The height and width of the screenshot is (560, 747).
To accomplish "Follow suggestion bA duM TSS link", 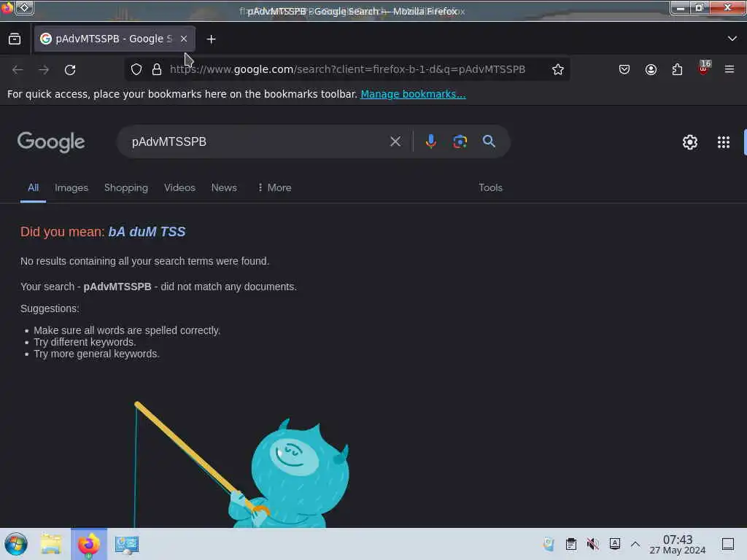I will tap(147, 232).
